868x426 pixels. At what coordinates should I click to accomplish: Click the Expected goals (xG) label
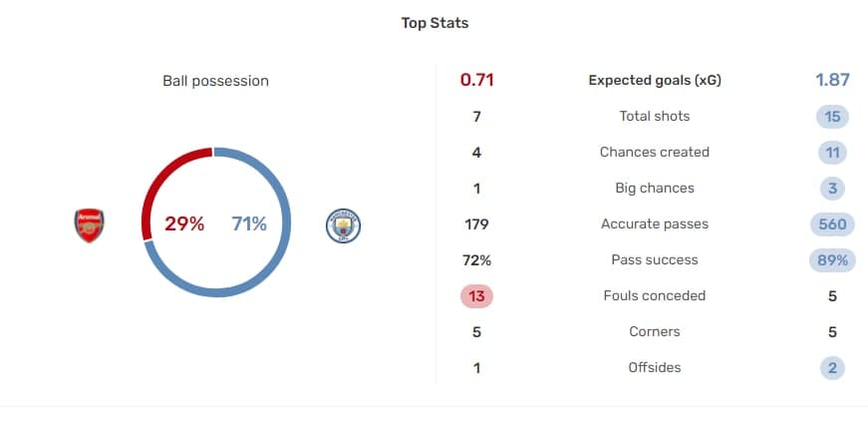coord(655,81)
